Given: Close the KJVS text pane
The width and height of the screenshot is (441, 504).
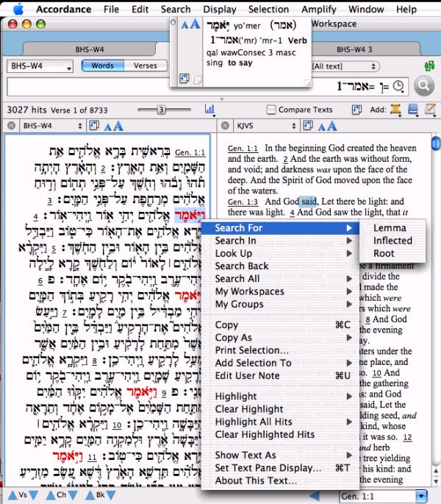Looking at the screenshot, I should [x=225, y=125].
